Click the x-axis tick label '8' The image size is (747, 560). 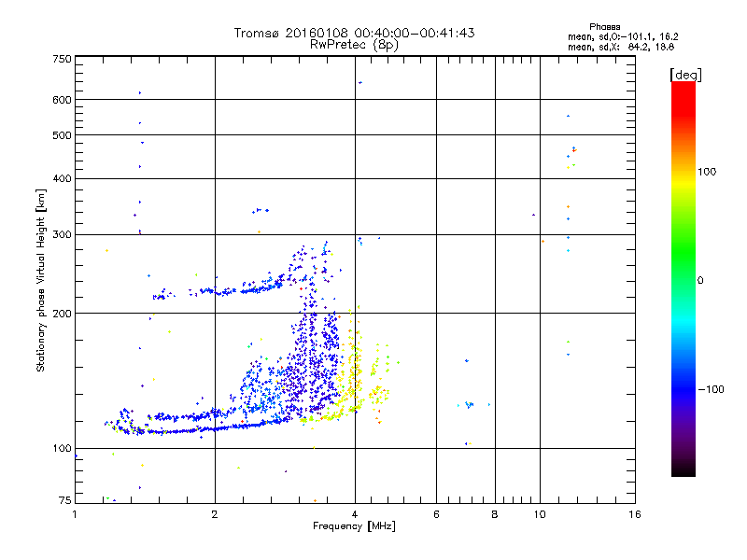(495, 514)
